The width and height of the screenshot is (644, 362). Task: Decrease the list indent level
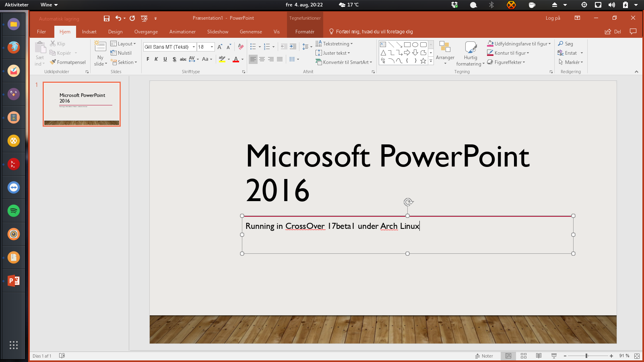pyautogui.click(x=284, y=47)
